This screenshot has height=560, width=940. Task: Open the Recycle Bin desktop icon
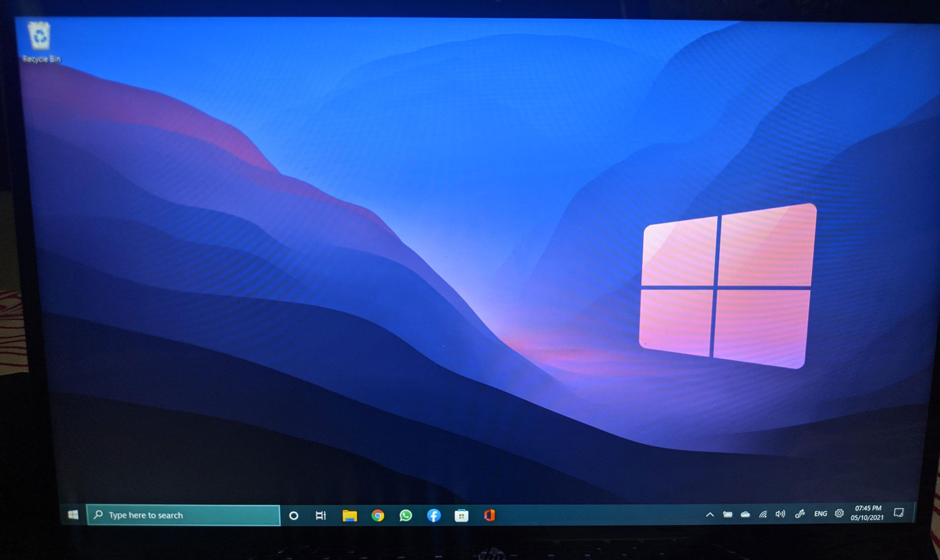click(41, 42)
